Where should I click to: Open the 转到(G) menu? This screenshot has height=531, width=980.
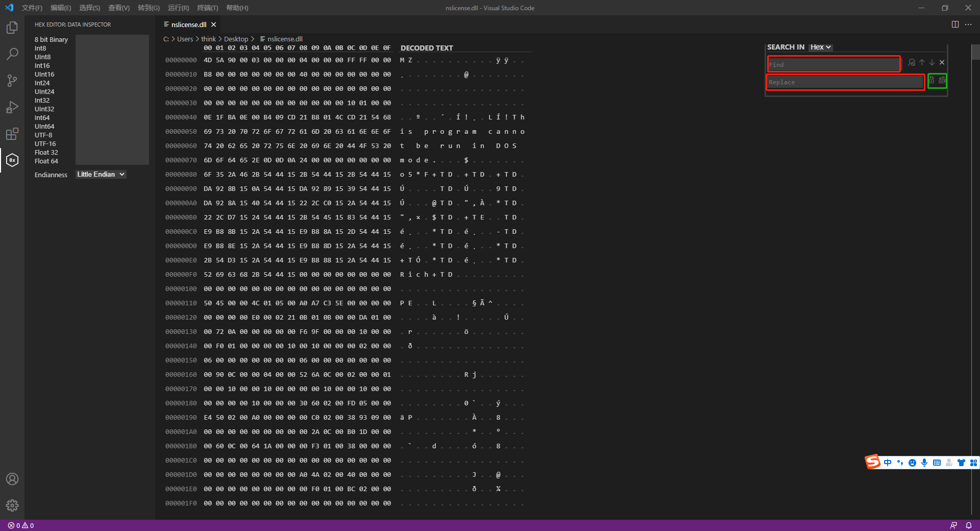pos(149,8)
